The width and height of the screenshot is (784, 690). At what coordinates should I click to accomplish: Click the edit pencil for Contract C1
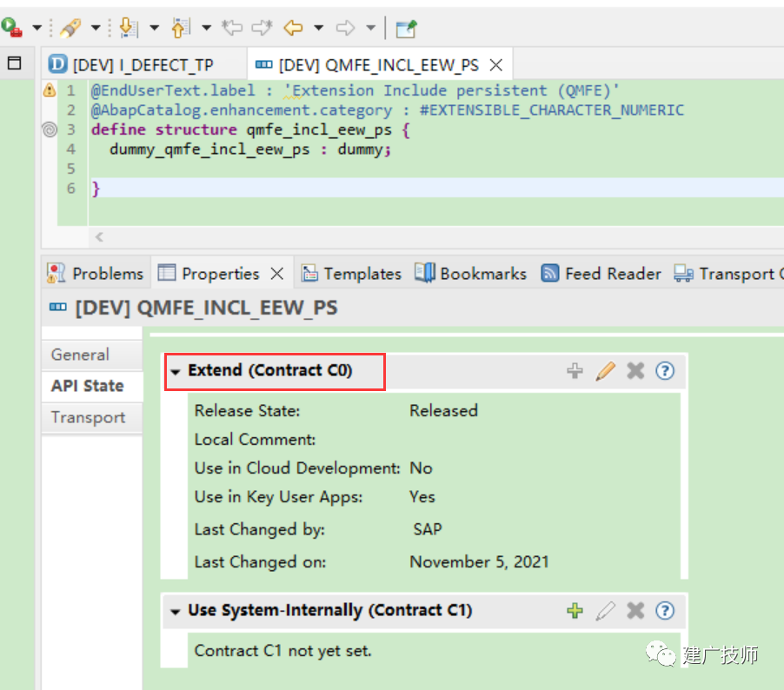(605, 611)
